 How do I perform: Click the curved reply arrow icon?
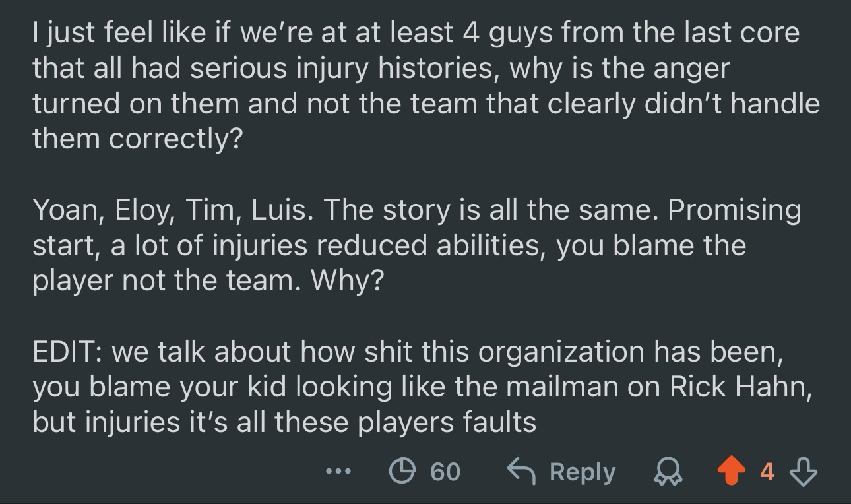point(521,470)
